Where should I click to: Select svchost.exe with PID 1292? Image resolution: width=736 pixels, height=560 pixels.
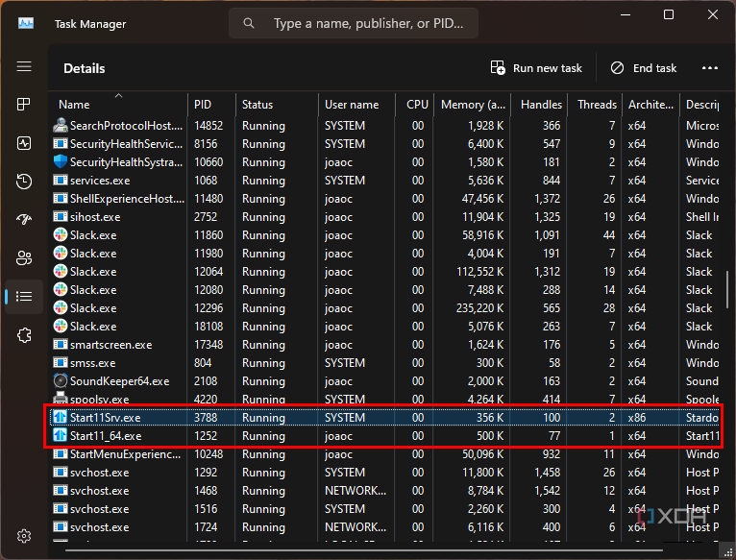pyautogui.click(x=100, y=473)
